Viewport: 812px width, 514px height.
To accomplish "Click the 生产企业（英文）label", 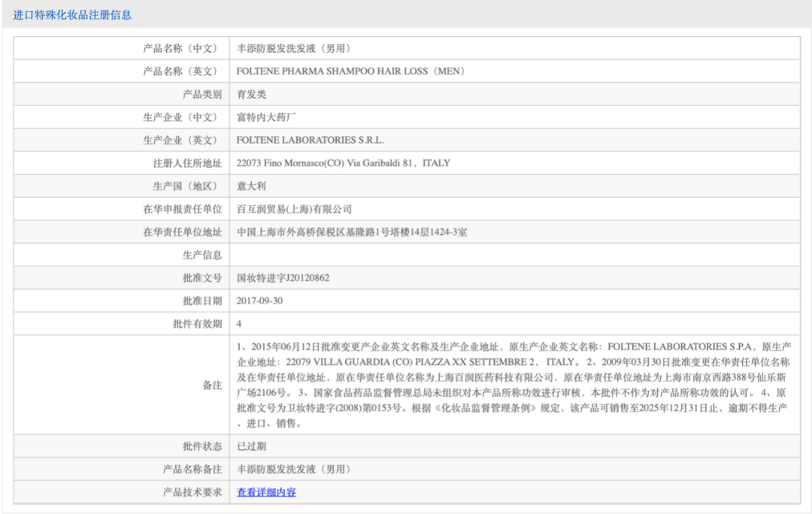I will [x=182, y=140].
